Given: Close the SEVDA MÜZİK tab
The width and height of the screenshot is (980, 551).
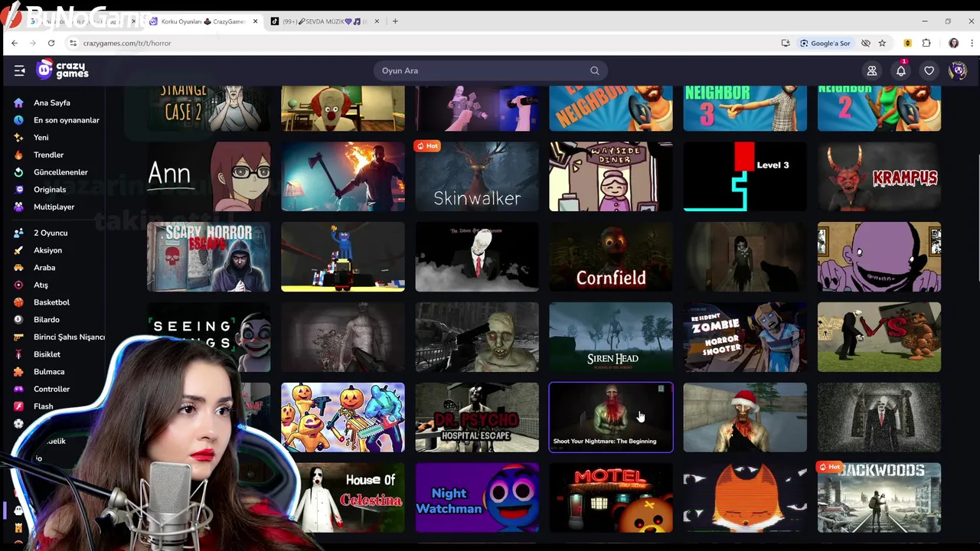Looking at the screenshot, I should coord(376,21).
